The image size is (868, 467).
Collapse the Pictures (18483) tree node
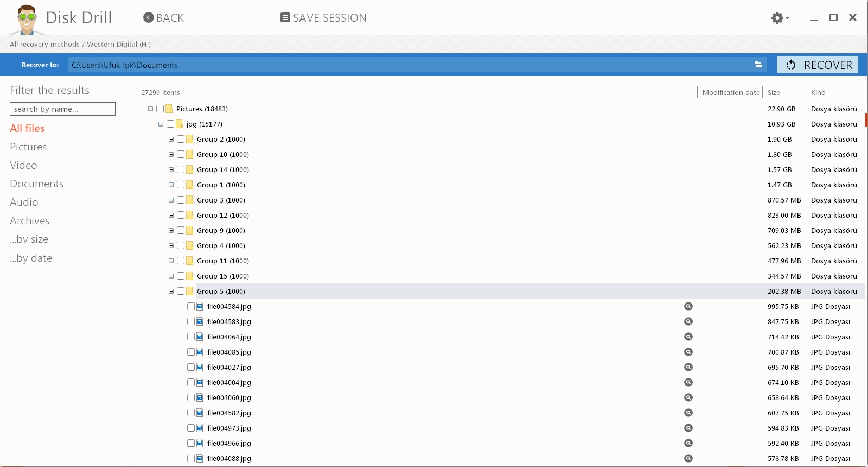pos(150,109)
